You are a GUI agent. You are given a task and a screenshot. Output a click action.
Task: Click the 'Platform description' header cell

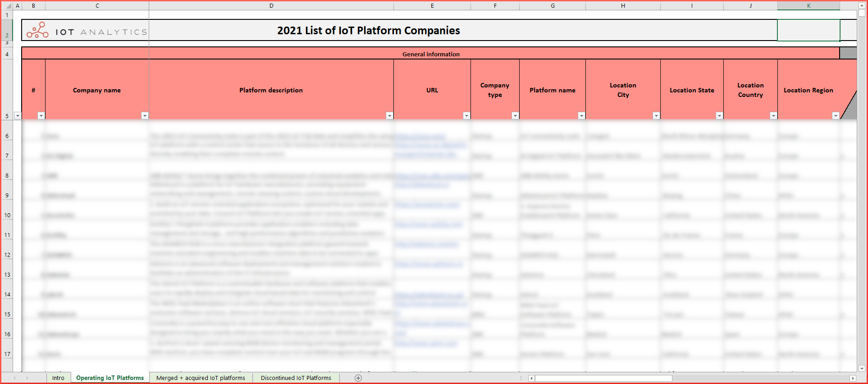pyautogui.click(x=271, y=90)
